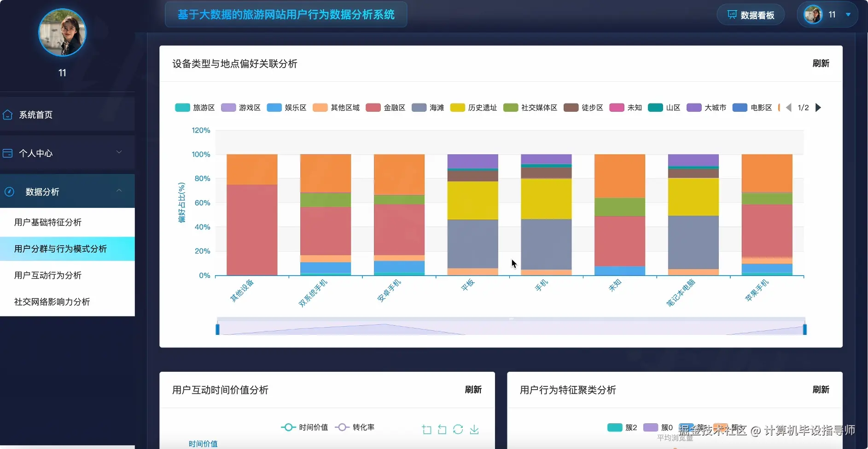Viewport: 868px width, 449px height.
Task: Click the 数据分析 compass icon
Action: pos(9,192)
